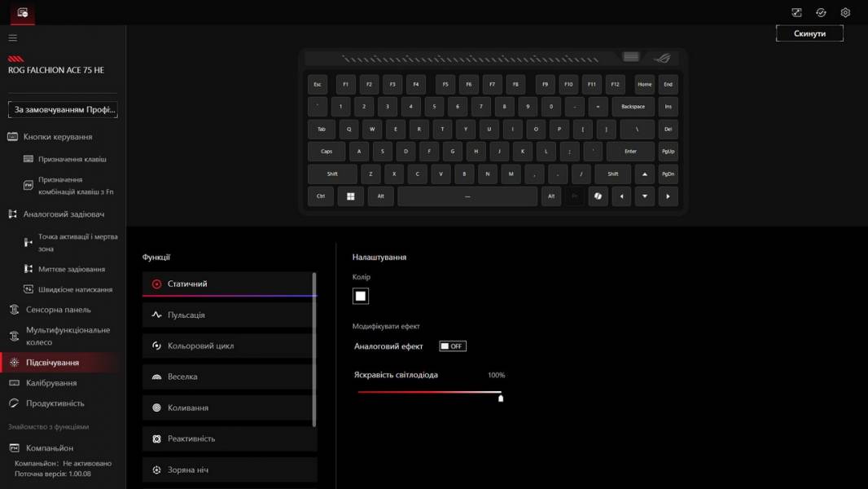Toggle the Аналоговий ефект switch
This screenshot has width=868, height=489.
452,346
